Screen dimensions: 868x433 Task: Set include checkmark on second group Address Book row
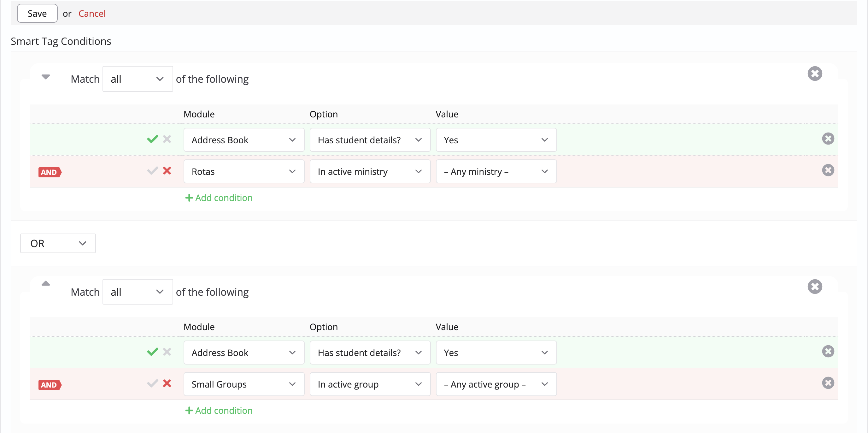(x=153, y=352)
